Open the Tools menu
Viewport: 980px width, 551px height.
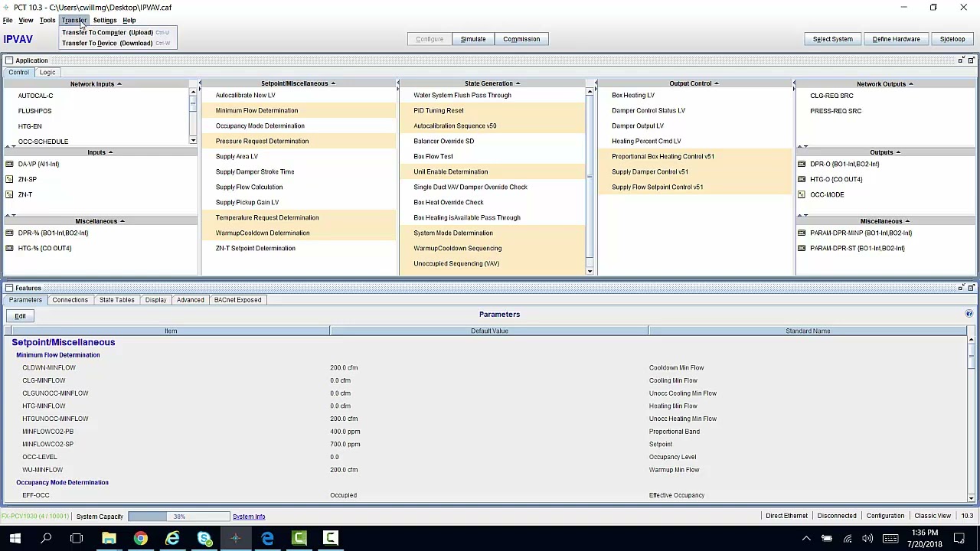[x=47, y=20]
